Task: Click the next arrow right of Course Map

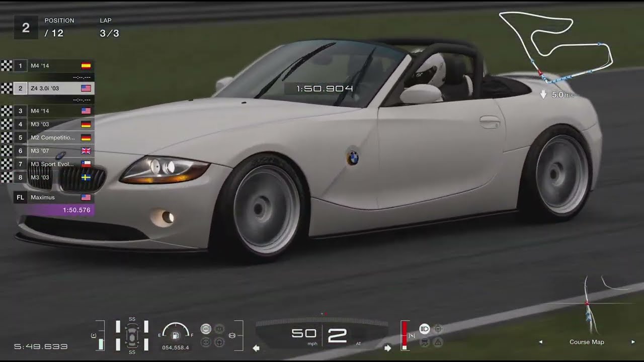Action: point(633,342)
